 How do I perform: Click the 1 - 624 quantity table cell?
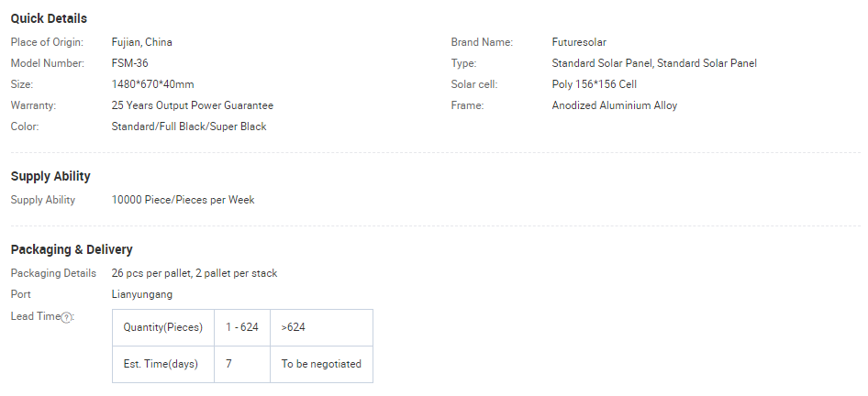pos(242,327)
